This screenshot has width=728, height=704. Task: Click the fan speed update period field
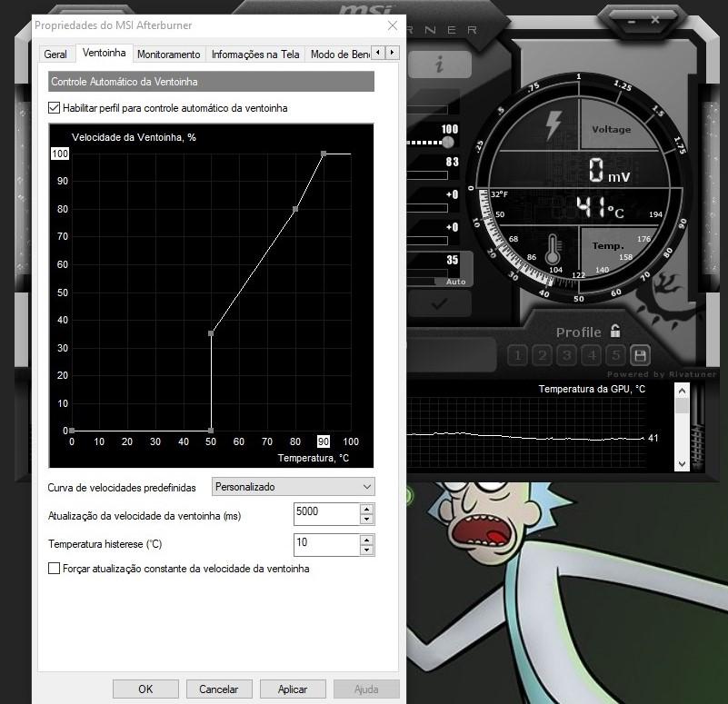327,514
